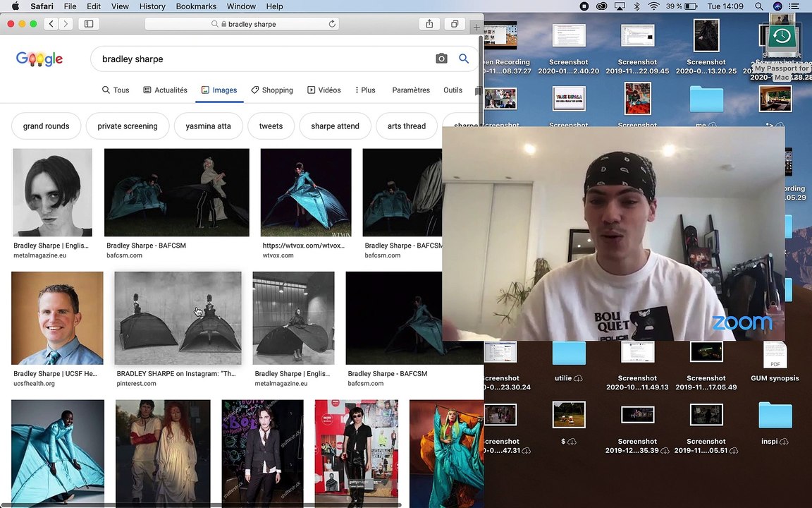This screenshot has width=812, height=508.
Task: Open the black-and-white portrait metalmagazine.eu result
Action: [52, 193]
